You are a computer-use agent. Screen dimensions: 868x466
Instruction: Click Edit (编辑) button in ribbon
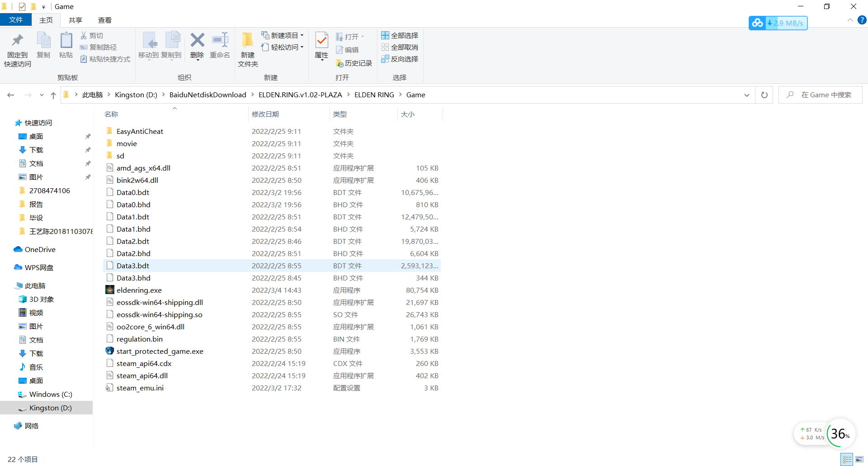point(347,50)
